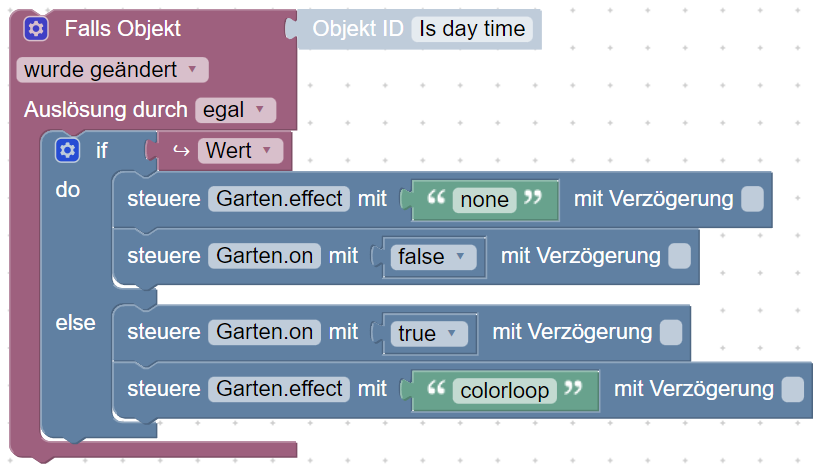Screen dimensions: 821x472
Task: Click the gear icon on the Falls Objekt block
Action: coord(36,29)
